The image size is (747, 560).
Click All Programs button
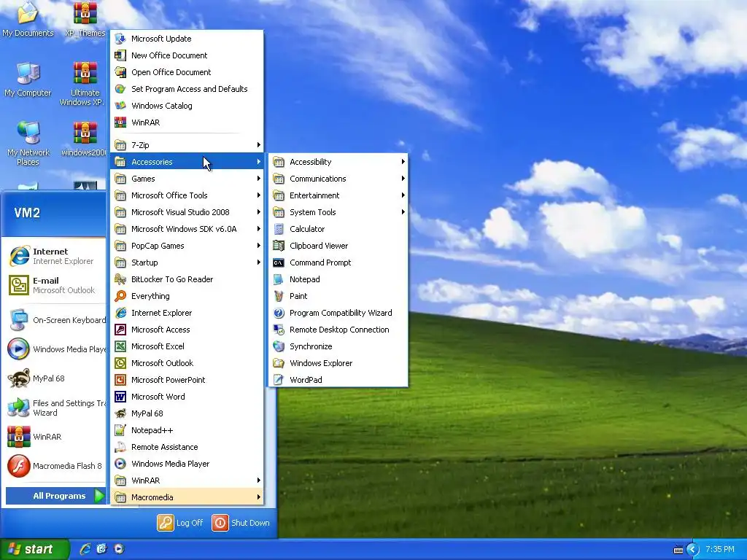(55, 496)
